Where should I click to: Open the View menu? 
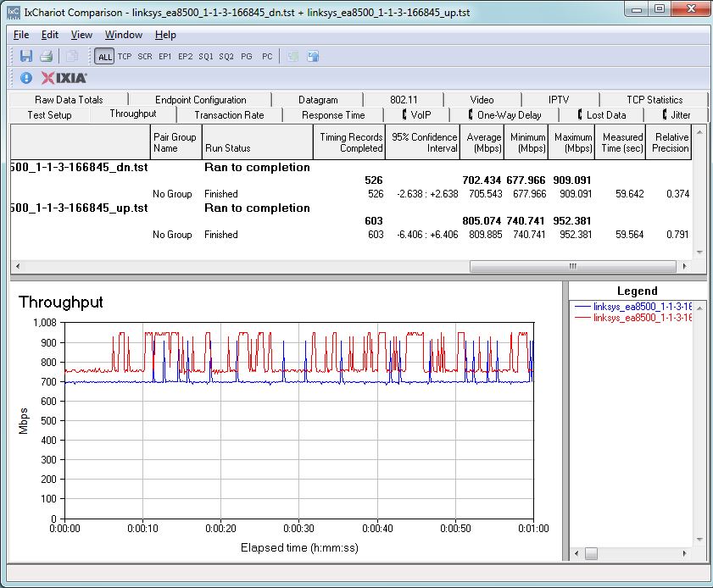coord(82,35)
